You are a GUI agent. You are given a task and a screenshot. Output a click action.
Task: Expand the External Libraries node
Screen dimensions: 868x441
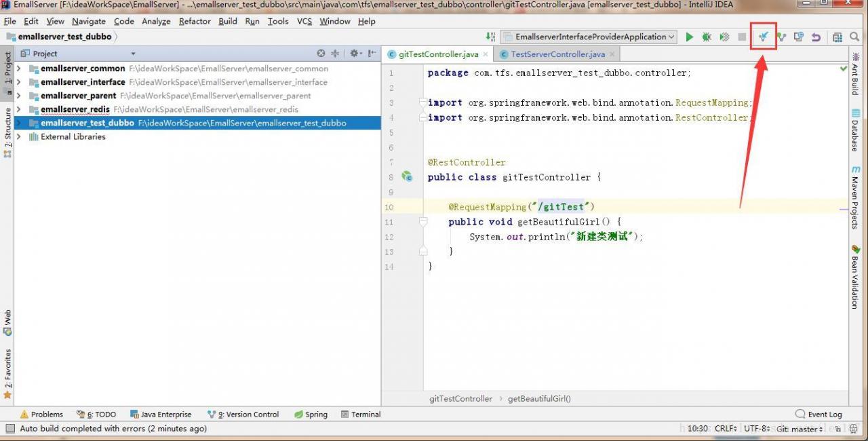19,136
